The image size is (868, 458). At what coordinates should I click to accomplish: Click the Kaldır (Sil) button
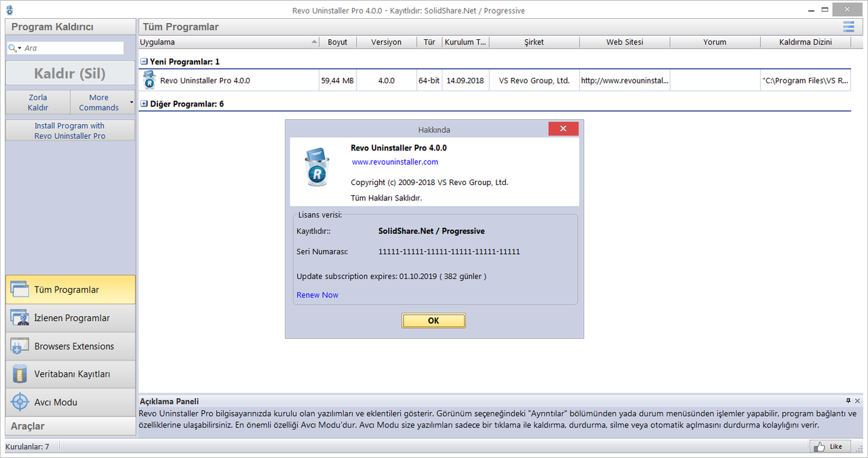tap(70, 73)
